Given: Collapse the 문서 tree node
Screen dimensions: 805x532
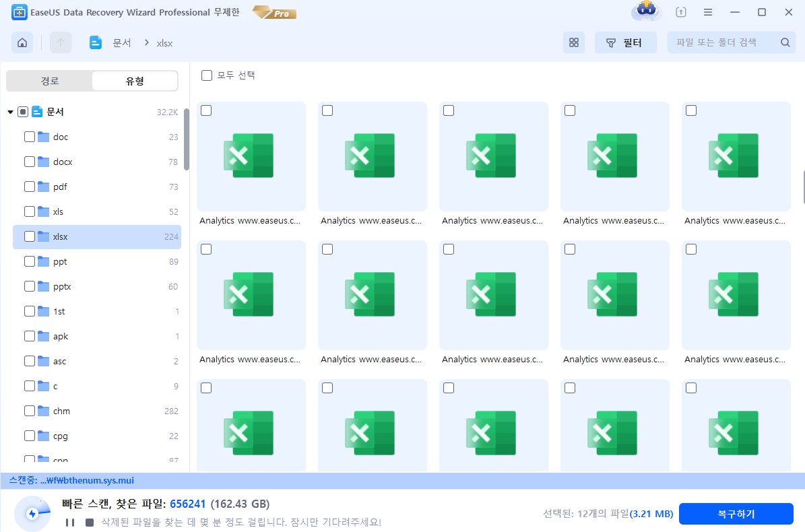Looking at the screenshot, I should click(10, 112).
